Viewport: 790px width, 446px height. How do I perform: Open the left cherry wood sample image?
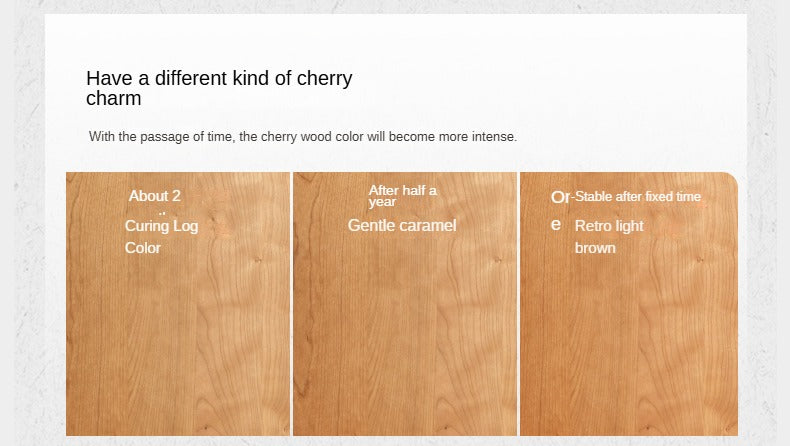click(x=178, y=340)
